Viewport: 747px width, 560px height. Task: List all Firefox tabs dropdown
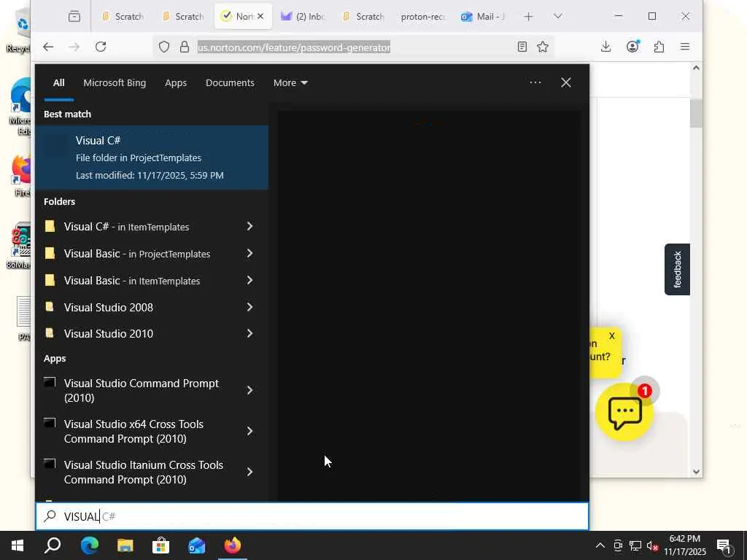558,16
